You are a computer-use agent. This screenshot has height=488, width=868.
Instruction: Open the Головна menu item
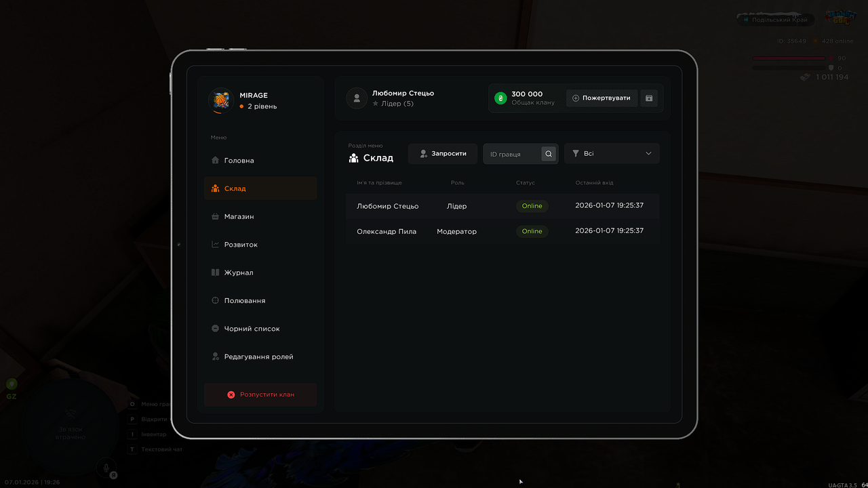click(260, 161)
